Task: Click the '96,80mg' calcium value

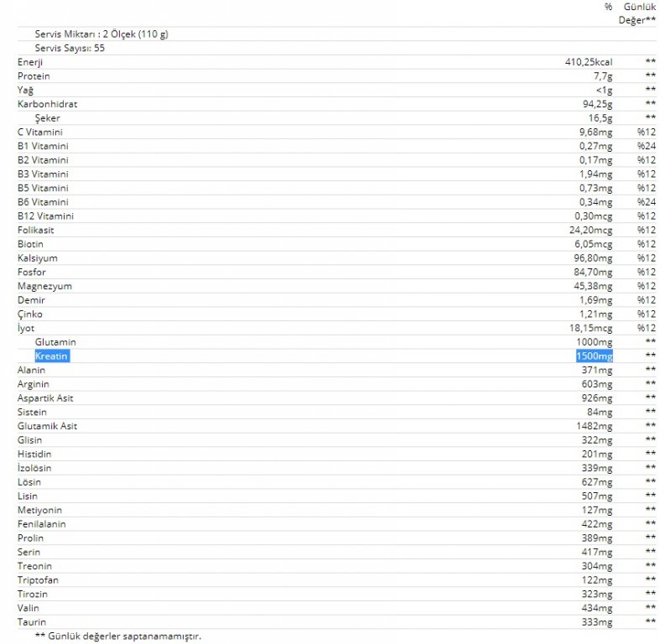Action: click(x=594, y=258)
